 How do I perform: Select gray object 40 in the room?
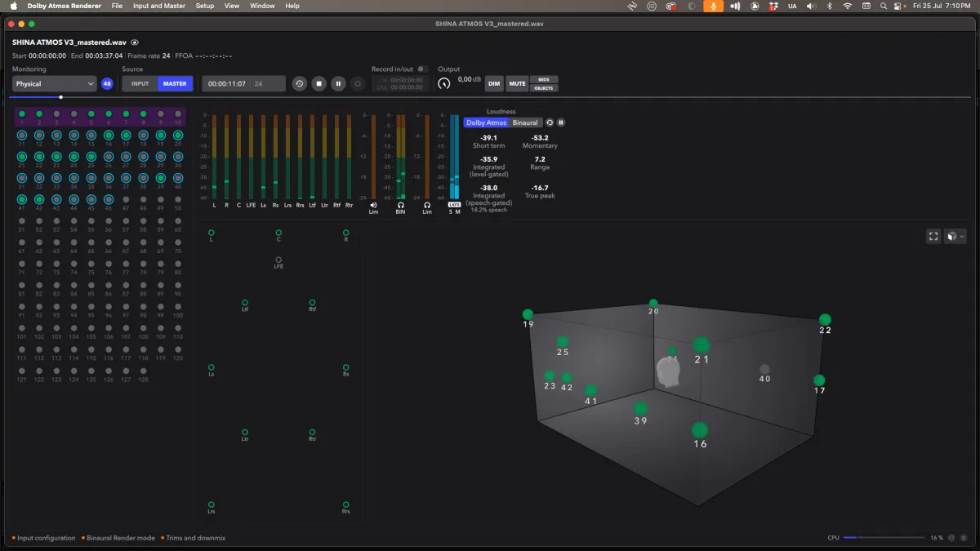click(764, 369)
